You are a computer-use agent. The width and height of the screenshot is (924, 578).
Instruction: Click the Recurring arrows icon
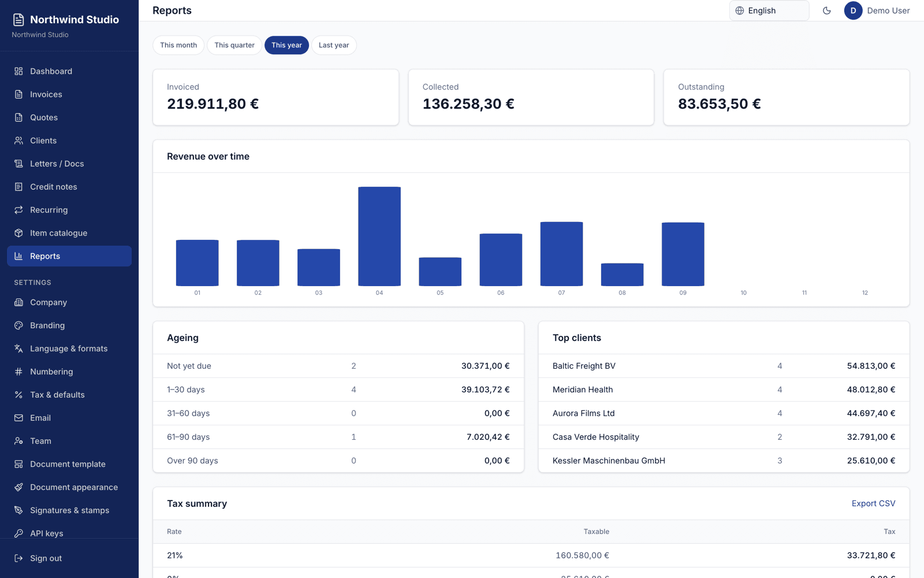pos(18,210)
